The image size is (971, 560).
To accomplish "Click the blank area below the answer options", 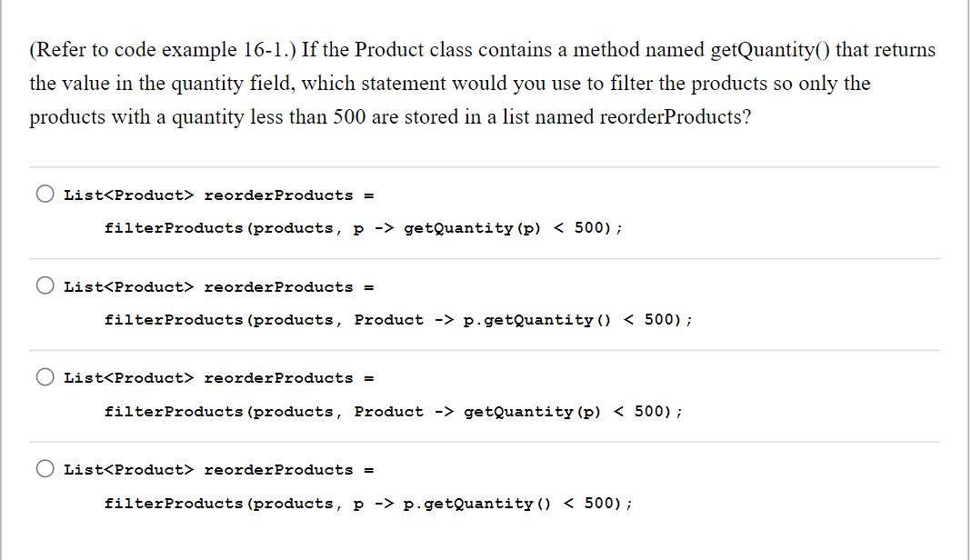I will click(485, 541).
